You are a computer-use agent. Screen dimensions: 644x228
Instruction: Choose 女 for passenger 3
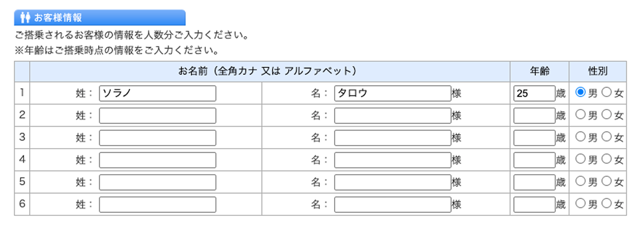tap(606, 137)
